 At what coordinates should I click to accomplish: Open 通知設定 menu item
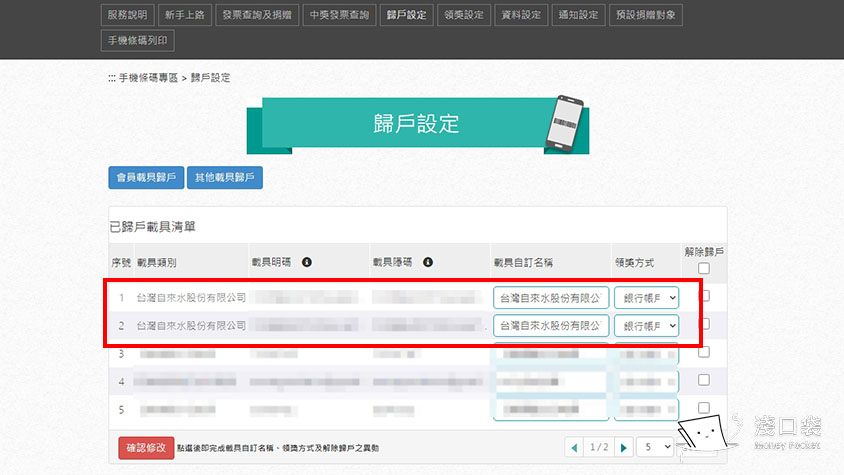coord(578,15)
